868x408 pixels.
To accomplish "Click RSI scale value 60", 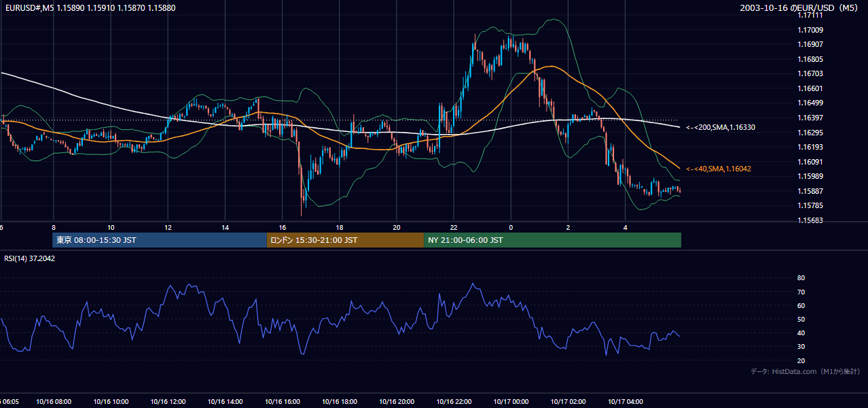I will click(801, 305).
